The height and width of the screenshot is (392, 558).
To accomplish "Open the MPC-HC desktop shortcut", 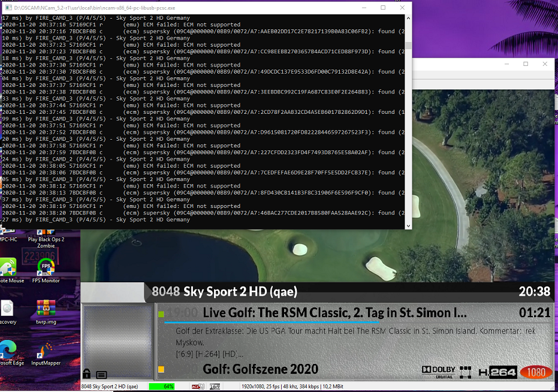I will click(8, 236).
